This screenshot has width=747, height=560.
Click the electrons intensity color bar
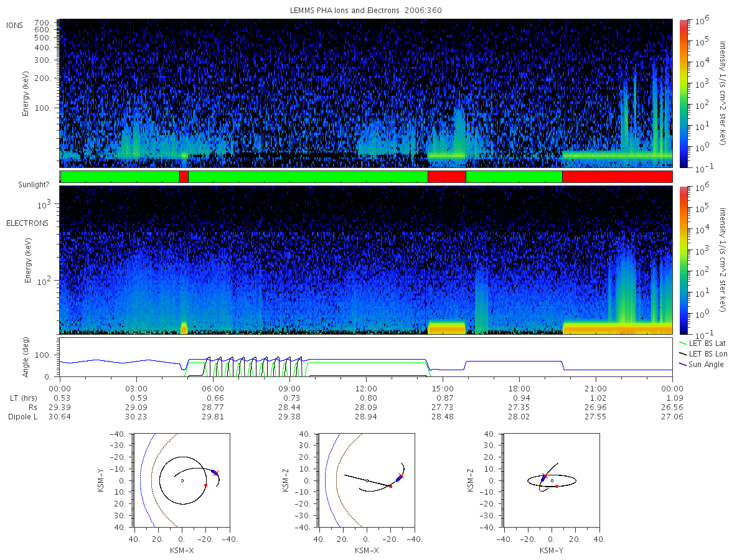coord(684,260)
